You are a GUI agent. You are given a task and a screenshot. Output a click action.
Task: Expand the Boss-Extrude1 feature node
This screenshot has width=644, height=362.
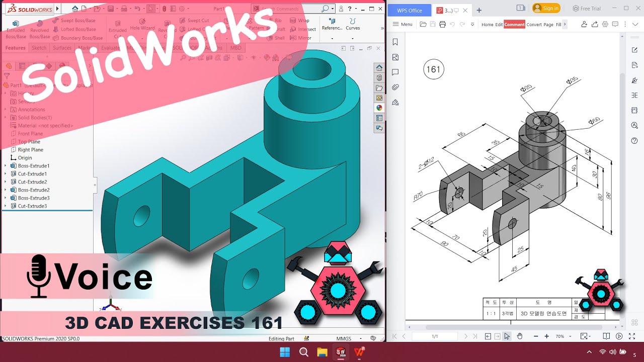6,166
